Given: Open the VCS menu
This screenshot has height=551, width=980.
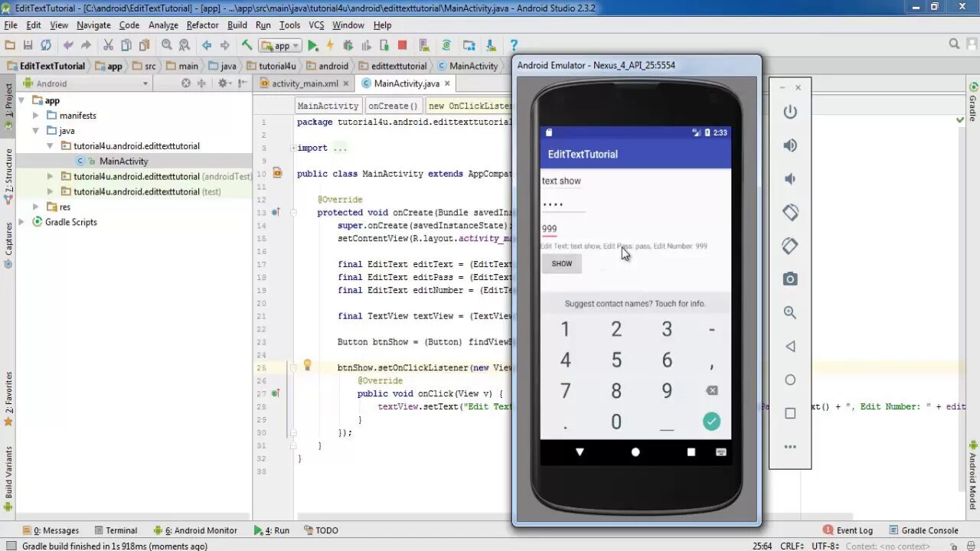Looking at the screenshot, I should tap(316, 25).
